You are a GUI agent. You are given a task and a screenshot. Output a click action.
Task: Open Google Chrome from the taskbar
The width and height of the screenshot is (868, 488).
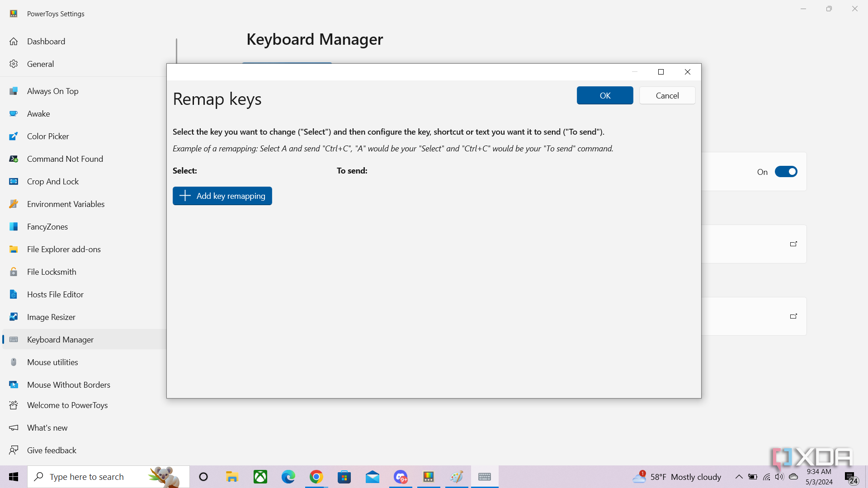tap(316, 477)
